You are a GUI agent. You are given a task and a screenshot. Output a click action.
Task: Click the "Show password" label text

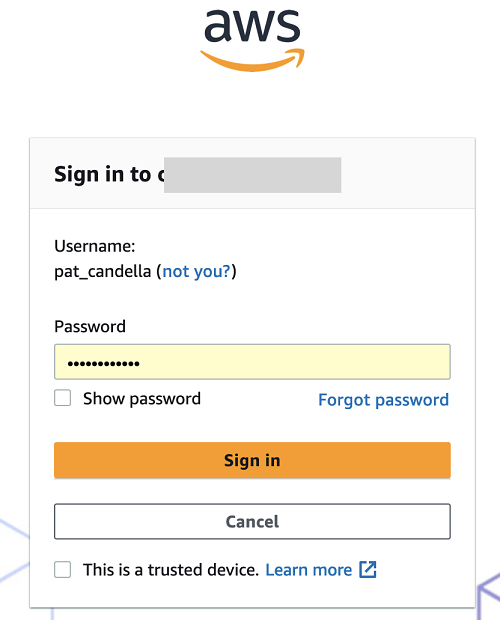[142, 399]
